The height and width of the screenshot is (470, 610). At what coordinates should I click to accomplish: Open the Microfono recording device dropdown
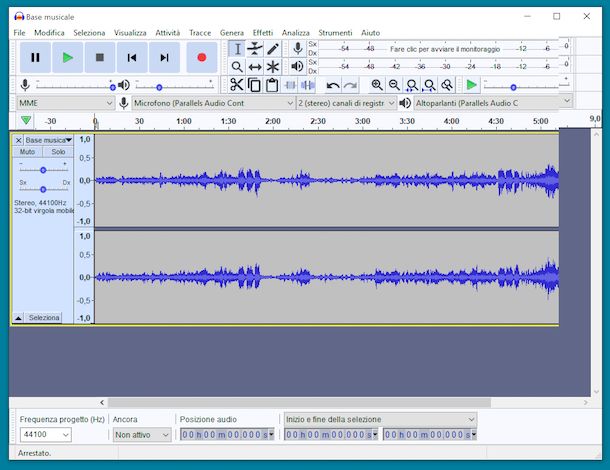213,103
